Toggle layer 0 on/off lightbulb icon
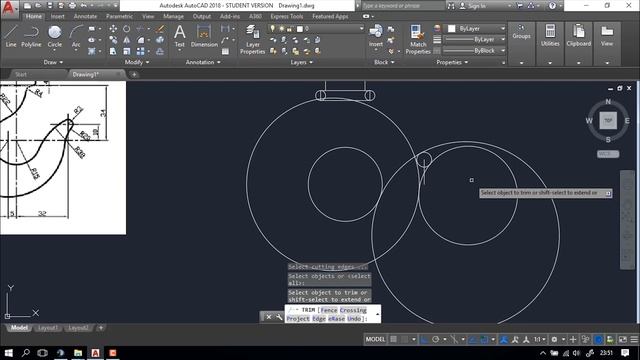 (x=272, y=29)
